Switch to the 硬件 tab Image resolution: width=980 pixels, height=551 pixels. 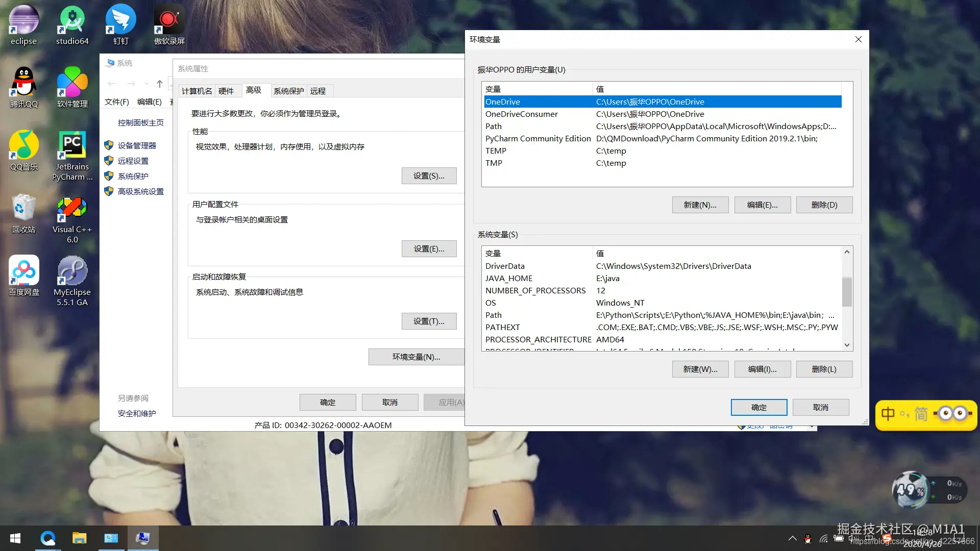[226, 91]
